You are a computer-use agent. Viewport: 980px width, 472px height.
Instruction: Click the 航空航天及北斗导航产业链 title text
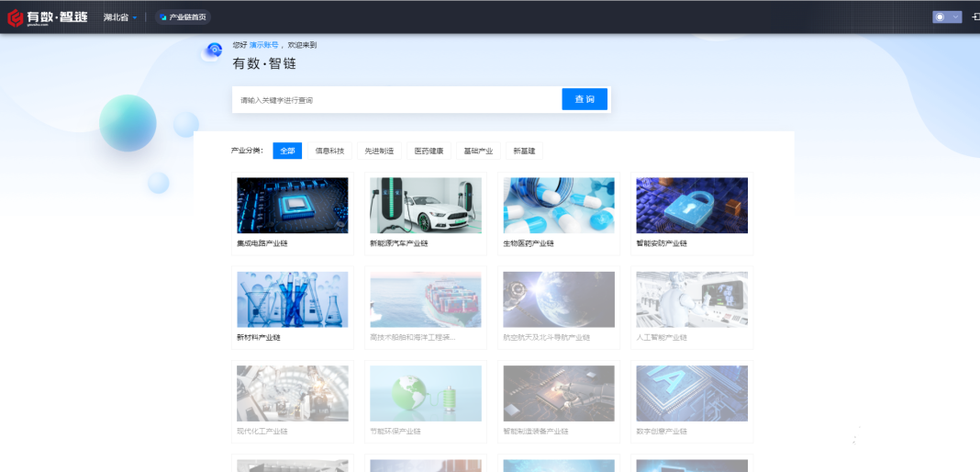click(x=547, y=338)
